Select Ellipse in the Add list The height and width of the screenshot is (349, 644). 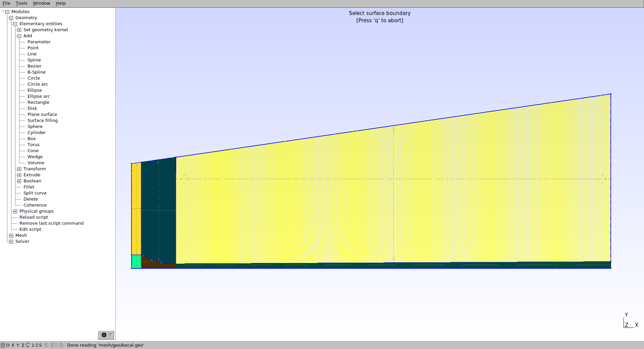[35, 90]
